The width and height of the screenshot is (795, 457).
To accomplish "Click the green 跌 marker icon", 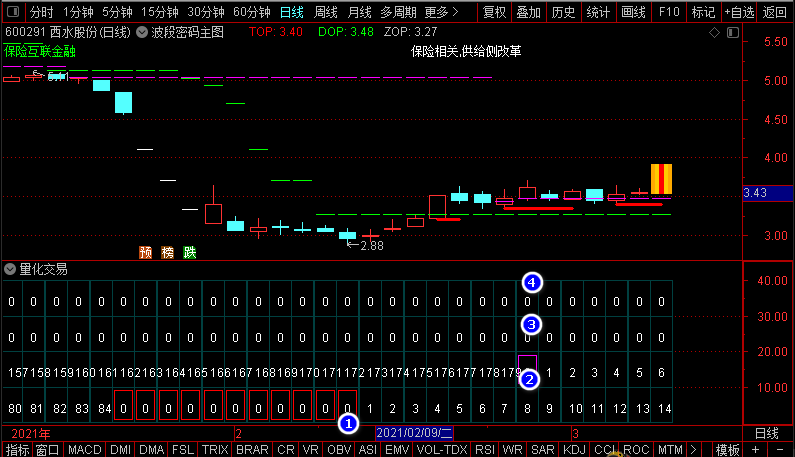I will [190, 253].
